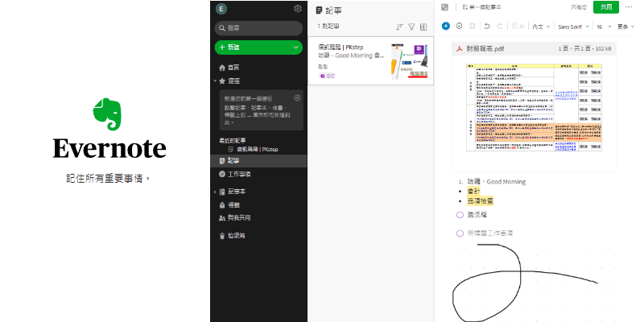The width and height of the screenshot is (644, 322).
Task: Click the 記事 header above note list
Action: 329,10
